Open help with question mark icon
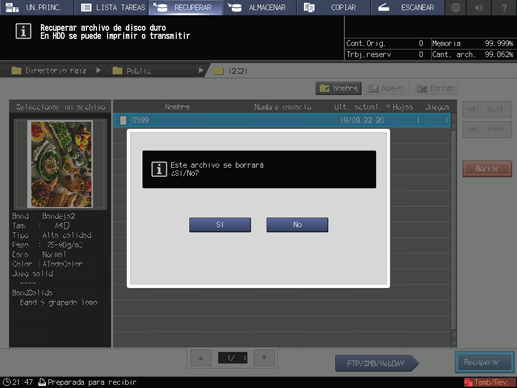 504,7
